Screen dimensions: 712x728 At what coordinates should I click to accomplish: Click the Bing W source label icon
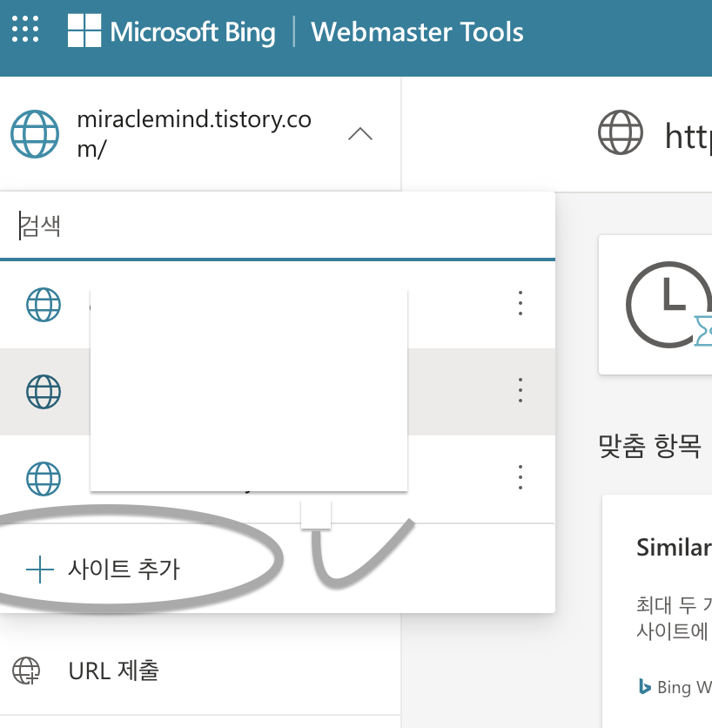click(644, 686)
